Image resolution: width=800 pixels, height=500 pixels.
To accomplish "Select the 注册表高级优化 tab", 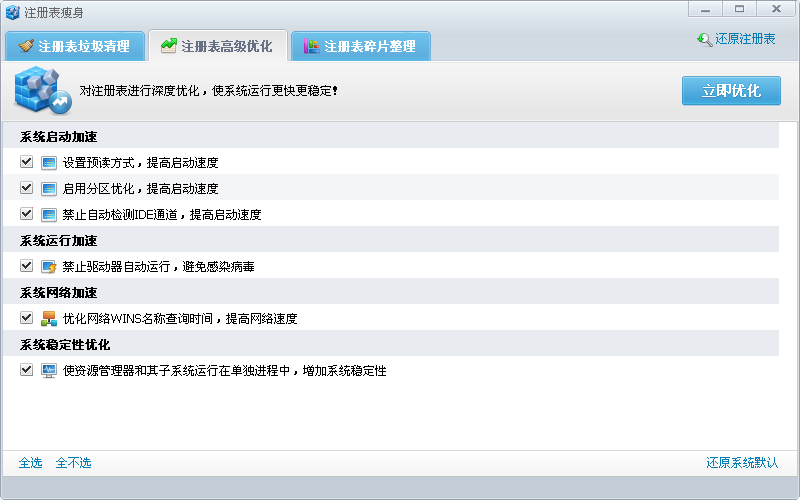I will [x=218, y=46].
